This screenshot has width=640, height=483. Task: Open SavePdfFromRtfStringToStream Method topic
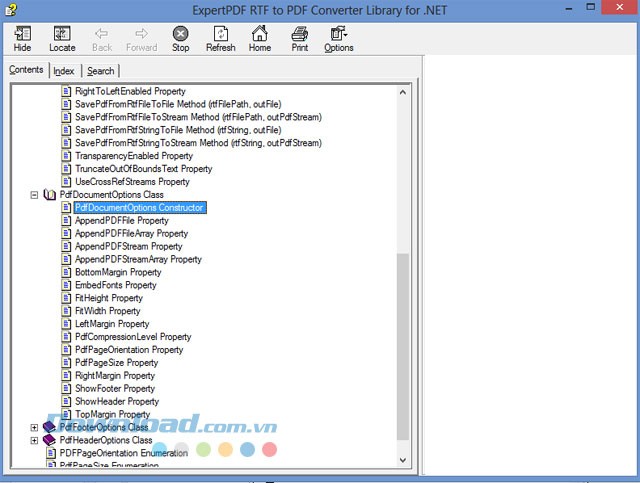click(198, 143)
